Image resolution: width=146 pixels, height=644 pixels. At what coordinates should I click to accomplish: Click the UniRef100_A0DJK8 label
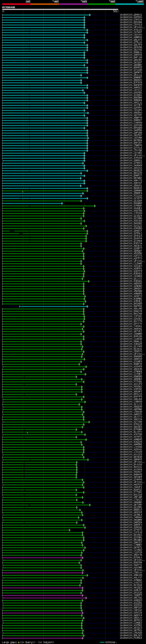pyautogui.click(x=131, y=221)
